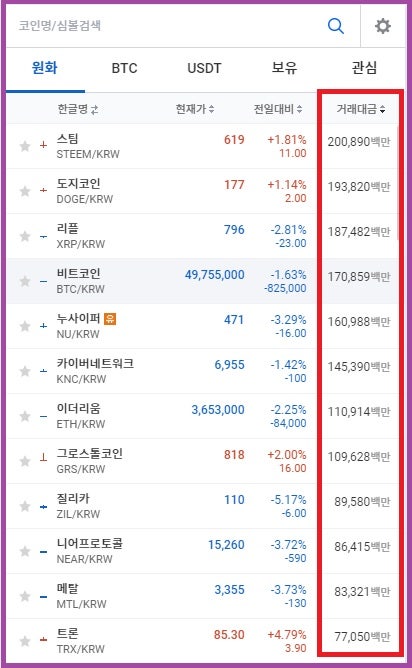This screenshot has height=668, width=412.
Task: Click the search magnifier icon
Action: (x=336, y=26)
